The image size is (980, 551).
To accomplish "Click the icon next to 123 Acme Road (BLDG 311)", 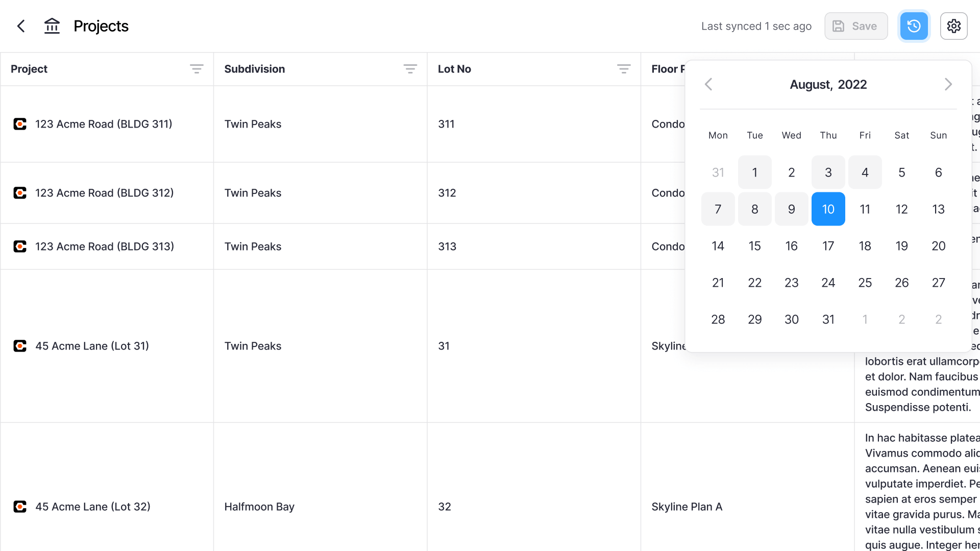I will [x=20, y=124].
